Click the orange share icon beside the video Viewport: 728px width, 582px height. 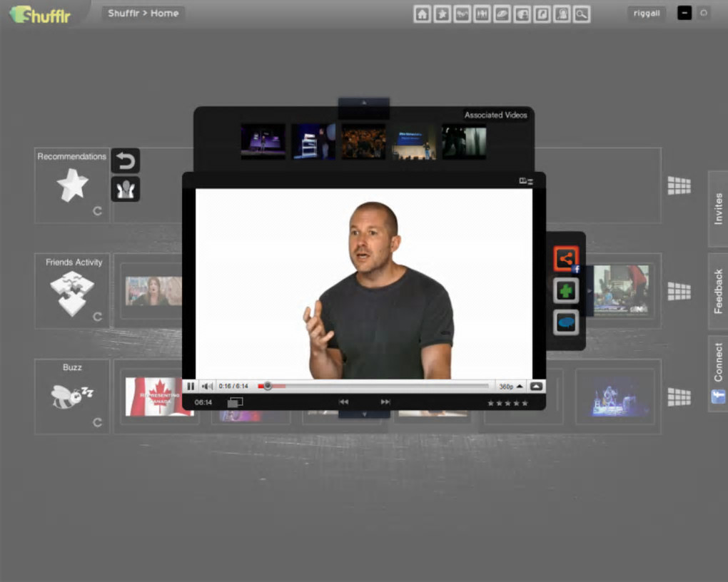[566, 258]
